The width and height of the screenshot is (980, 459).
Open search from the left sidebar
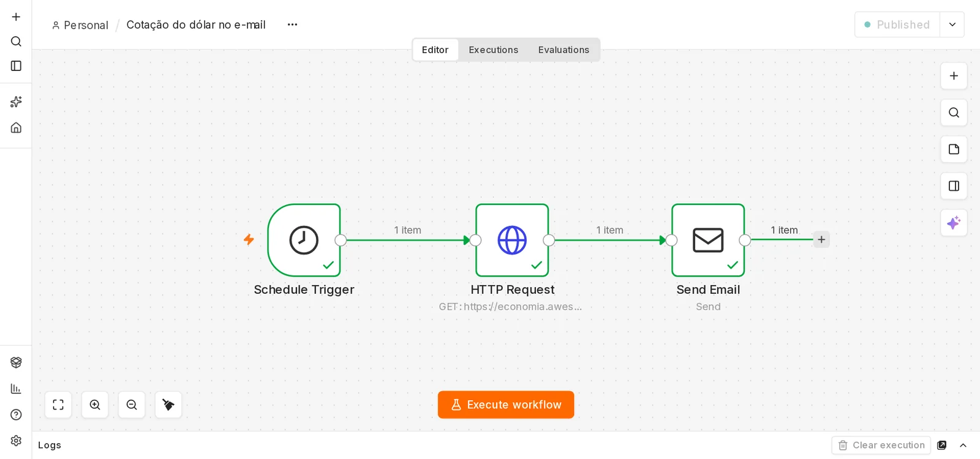click(16, 41)
